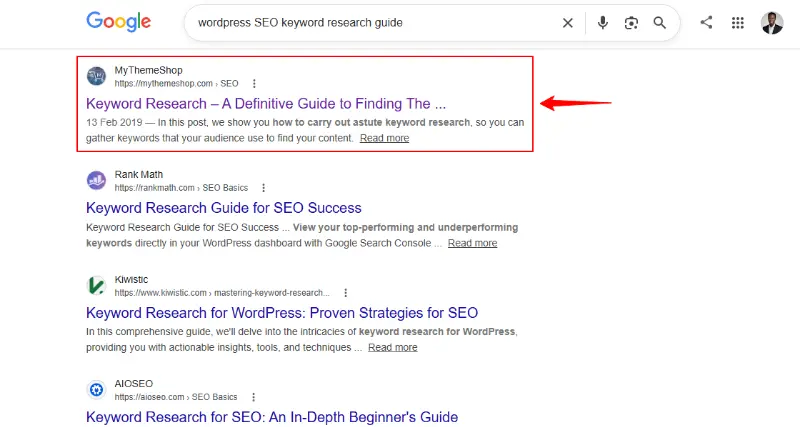Open the three-dot menu for Rank Math result
Screen dimensions: 800x427
point(263,188)
